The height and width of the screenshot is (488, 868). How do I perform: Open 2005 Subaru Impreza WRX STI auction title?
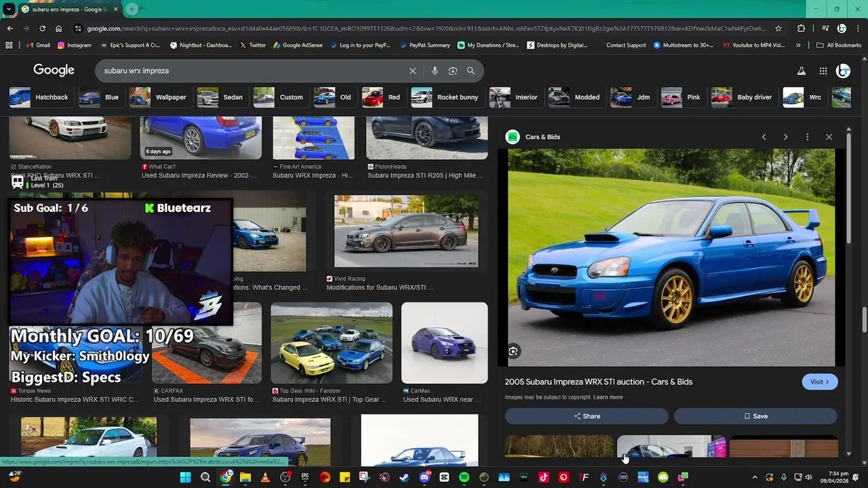599,382
